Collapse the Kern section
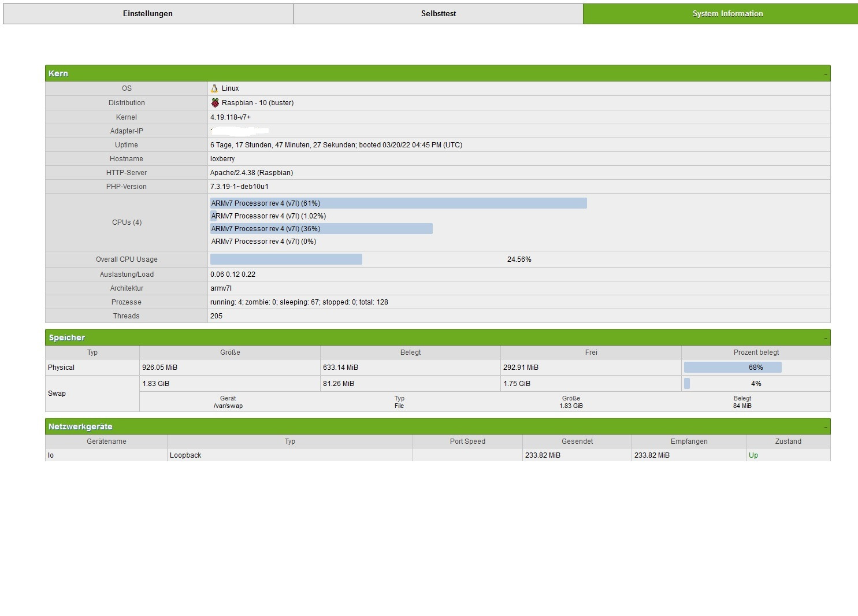858x616 pixels. [825, 74]
